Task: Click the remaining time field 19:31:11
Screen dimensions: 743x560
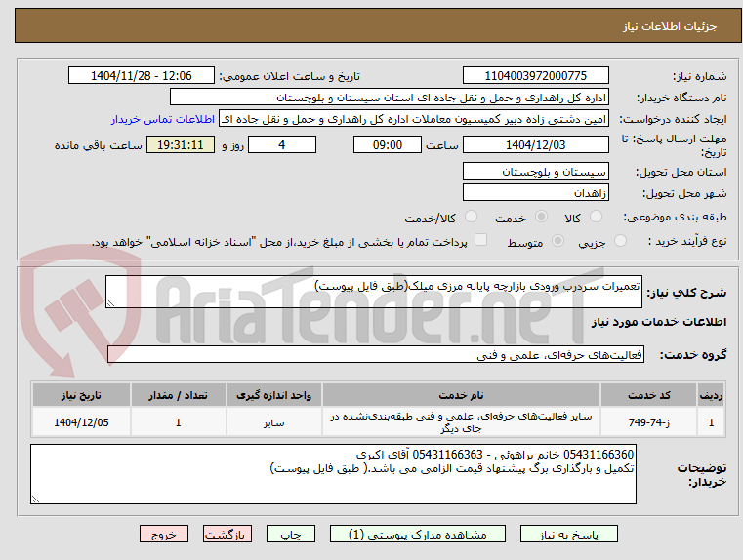Action: [x=181, y=144]
